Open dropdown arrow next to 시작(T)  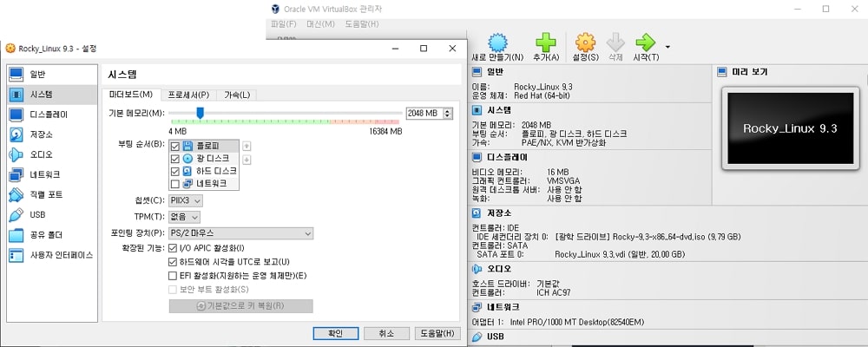click(667, 47)
